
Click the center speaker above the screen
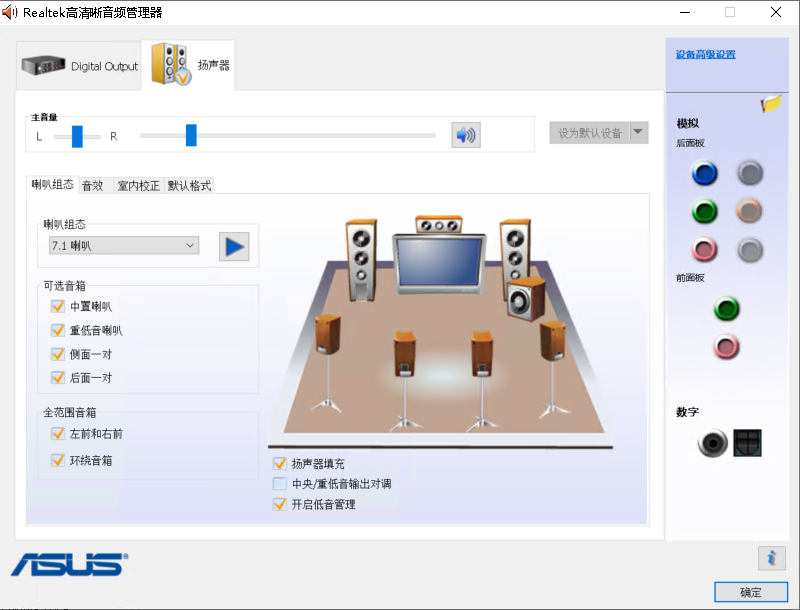click(439, 224)
